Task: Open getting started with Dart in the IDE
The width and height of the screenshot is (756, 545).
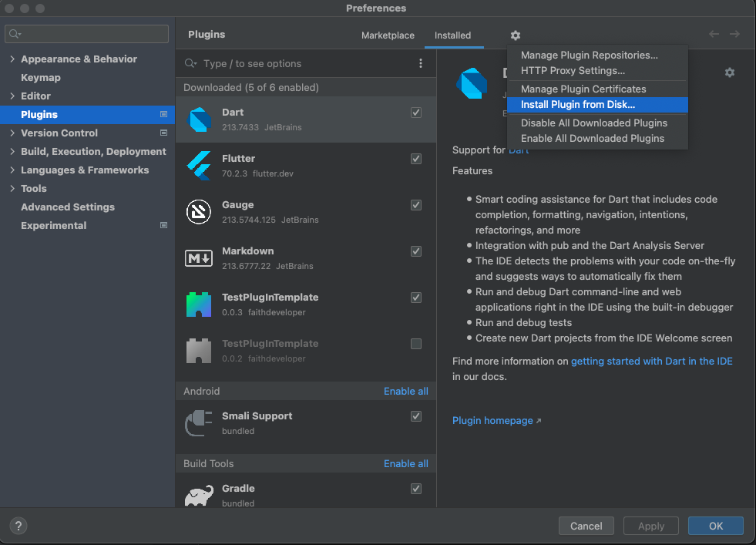Action: [651, 362]
